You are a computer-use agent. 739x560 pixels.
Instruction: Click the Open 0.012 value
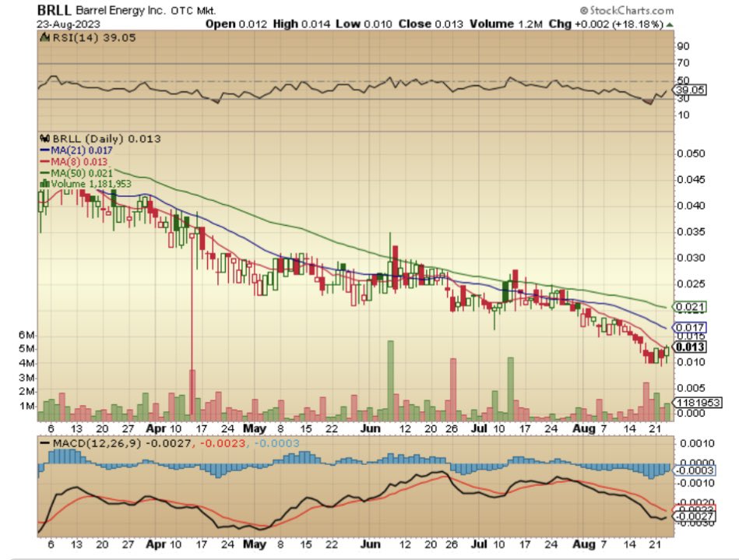click(x=236, y=24)
